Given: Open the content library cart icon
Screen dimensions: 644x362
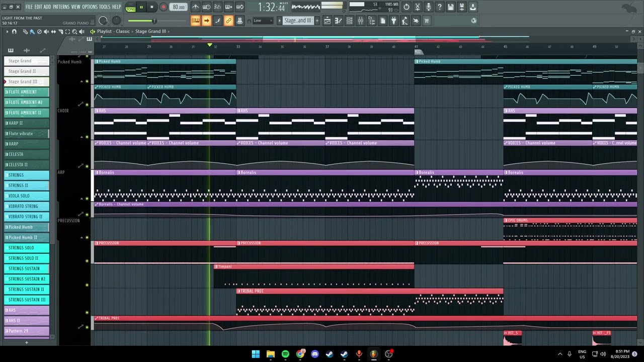Looking at the screenshot, I should click(x=427, y=21).
